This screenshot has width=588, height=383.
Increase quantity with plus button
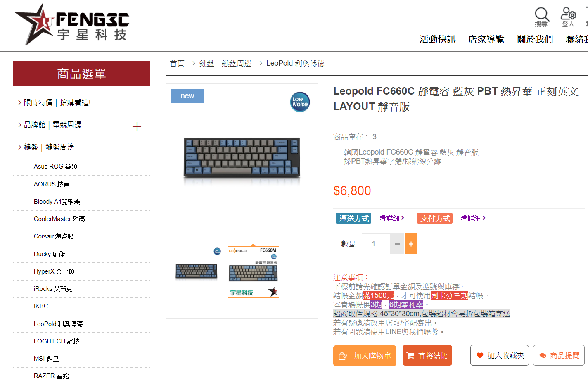411,244
